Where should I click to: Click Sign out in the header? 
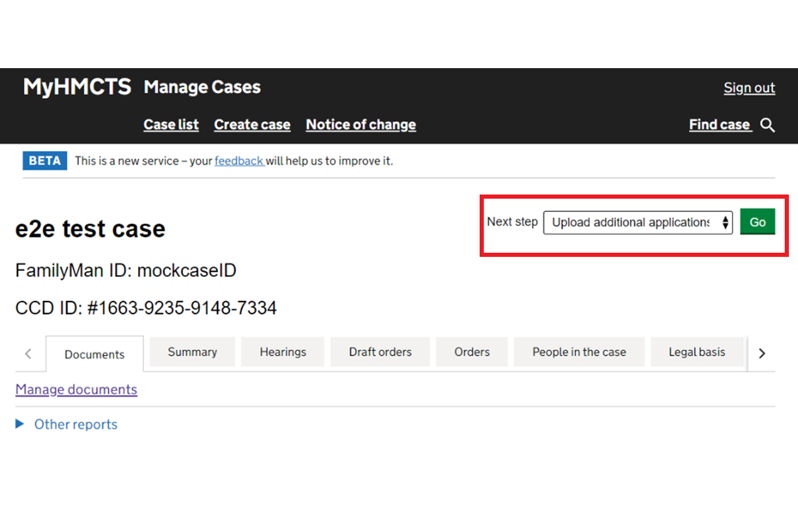coord(749,88)
